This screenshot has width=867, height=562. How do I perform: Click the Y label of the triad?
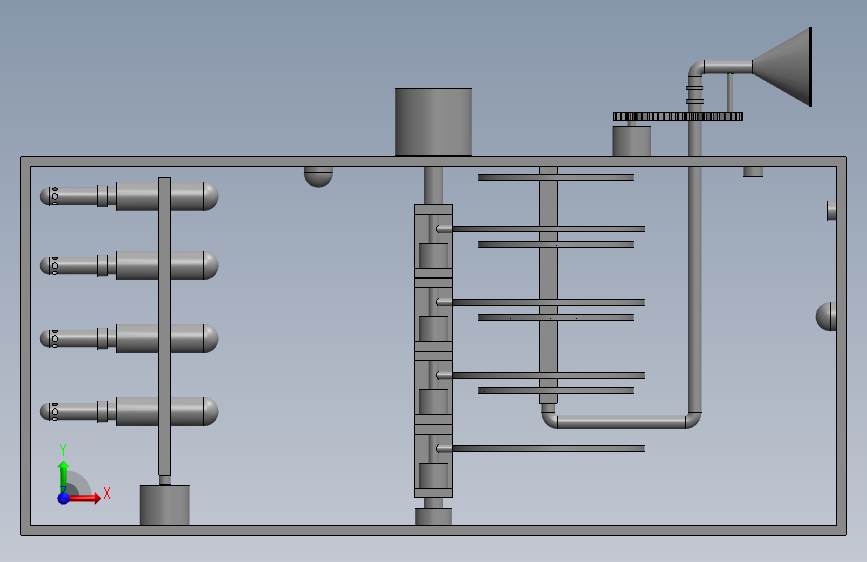pos(63,450)
